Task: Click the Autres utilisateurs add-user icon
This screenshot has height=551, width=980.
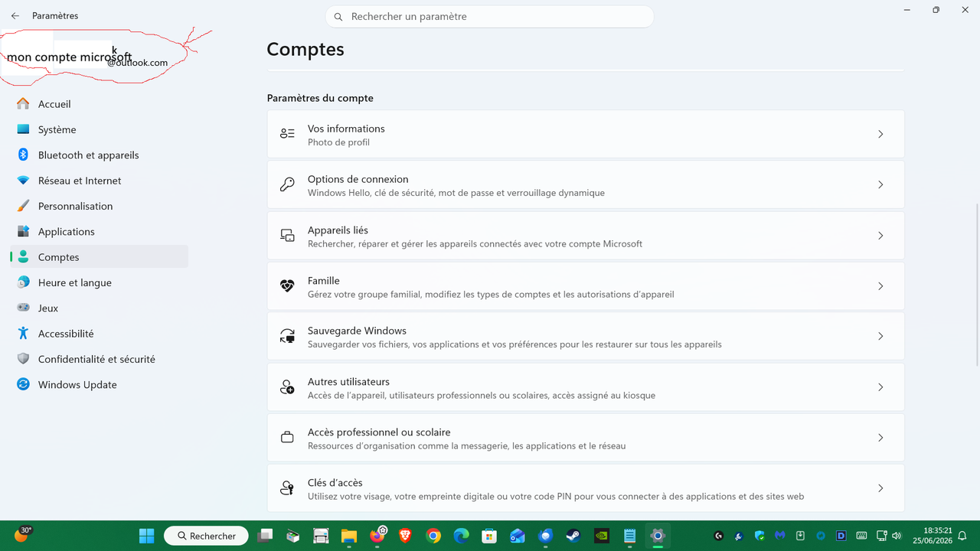Action: coord(287,387)
